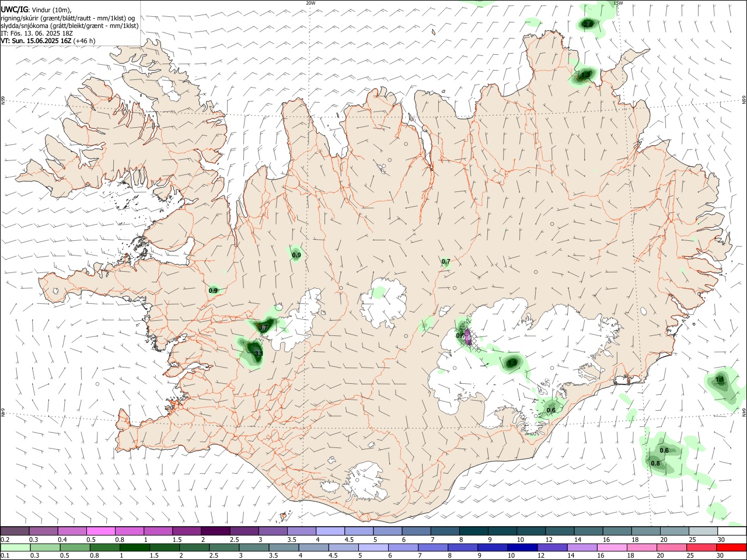
Task: Pick the darkest green 1 swatch in the bottom legend
Action: pyautogui.click(x=134, y=547)
